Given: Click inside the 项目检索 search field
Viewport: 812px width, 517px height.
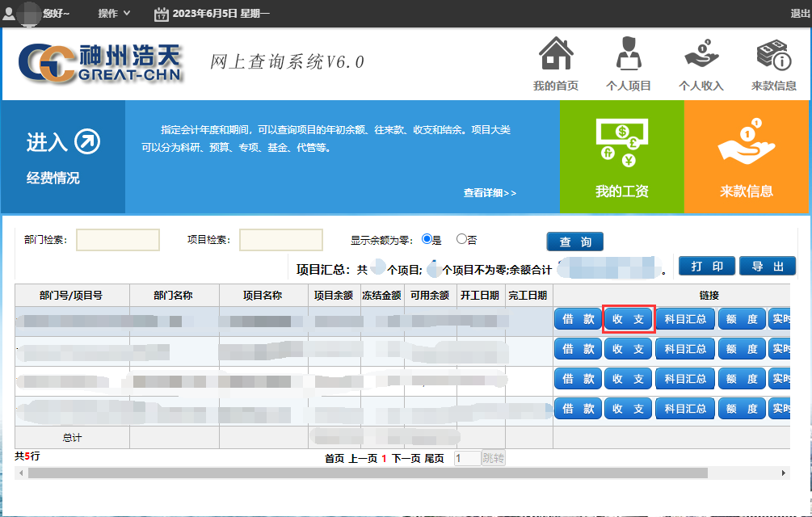Looking at the screenshot, I should pos(281,239).
